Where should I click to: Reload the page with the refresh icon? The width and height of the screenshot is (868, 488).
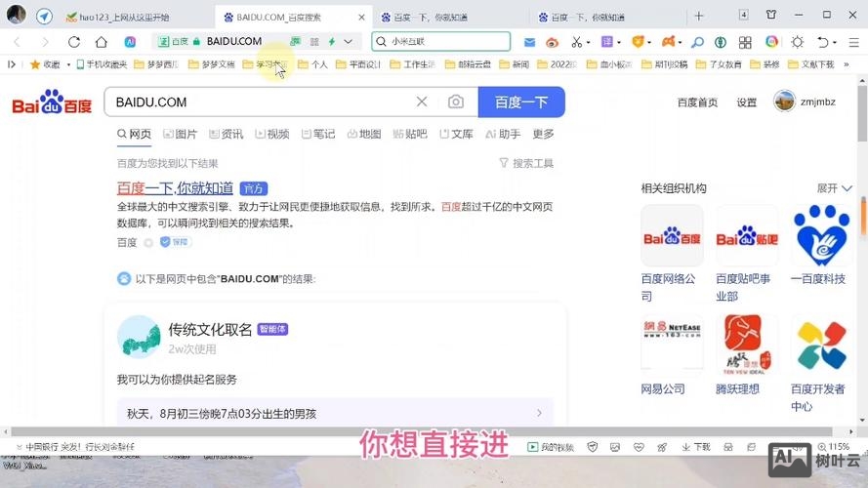coord(73,42)
